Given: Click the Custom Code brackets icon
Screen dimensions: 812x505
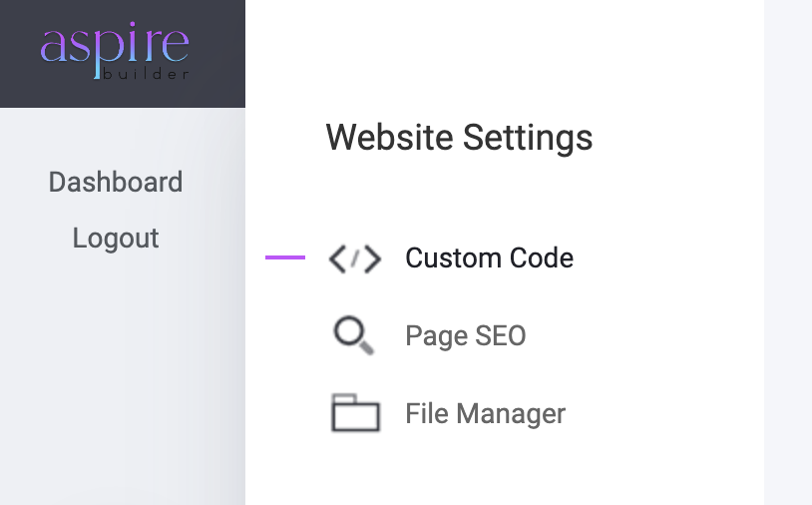Looking at the screenshot, I should 355,258.
